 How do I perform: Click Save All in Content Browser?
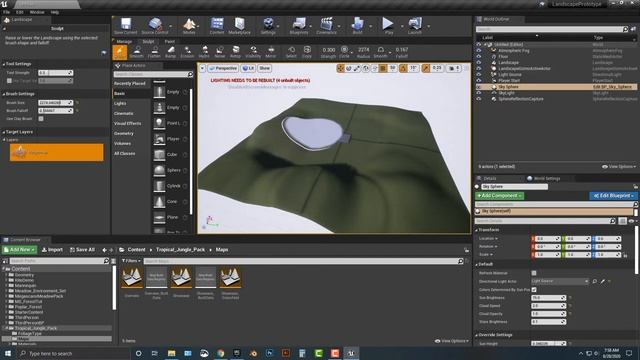[82, 250]
